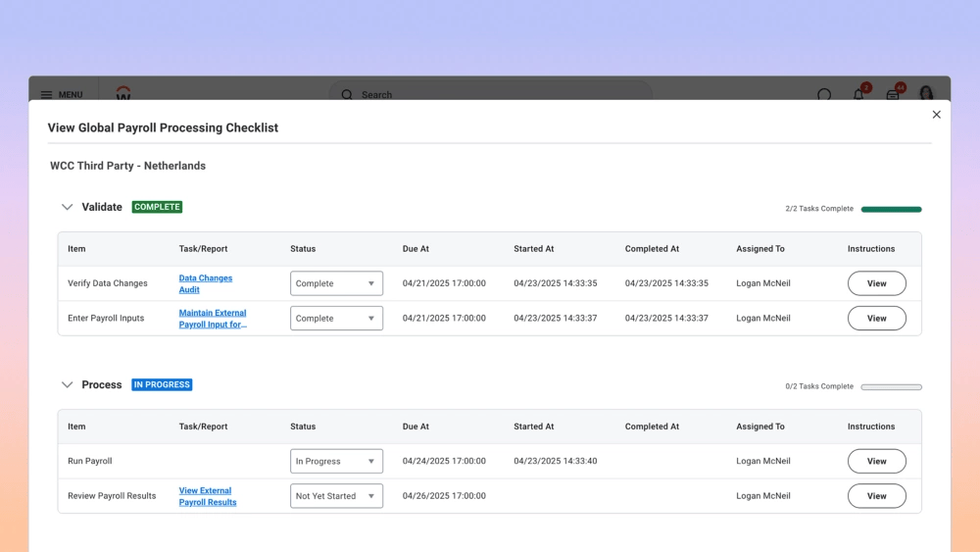Image resolution: width=980 pixels, height=552 pixels.
Task: Click Validate table 'Status' column header
Action: pyautogui.click(x=303, y=249)
